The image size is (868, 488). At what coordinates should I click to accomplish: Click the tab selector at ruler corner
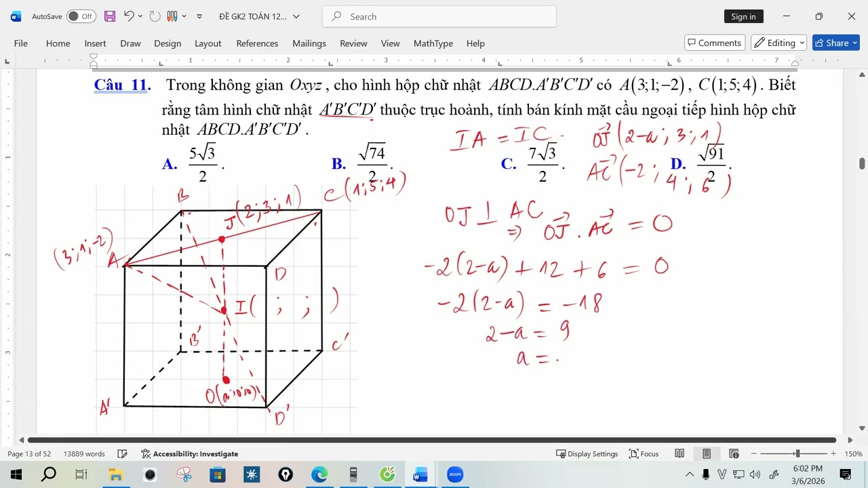7,62
